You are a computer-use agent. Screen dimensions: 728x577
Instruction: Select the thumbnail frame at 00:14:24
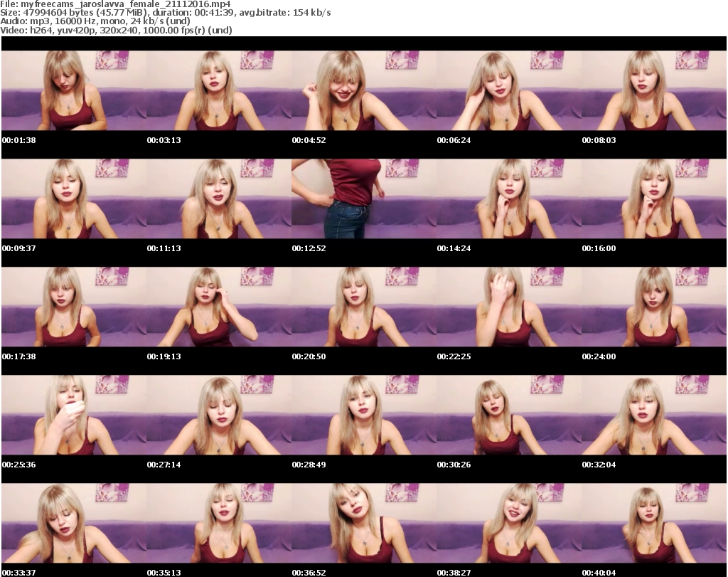tap(509, 198)
